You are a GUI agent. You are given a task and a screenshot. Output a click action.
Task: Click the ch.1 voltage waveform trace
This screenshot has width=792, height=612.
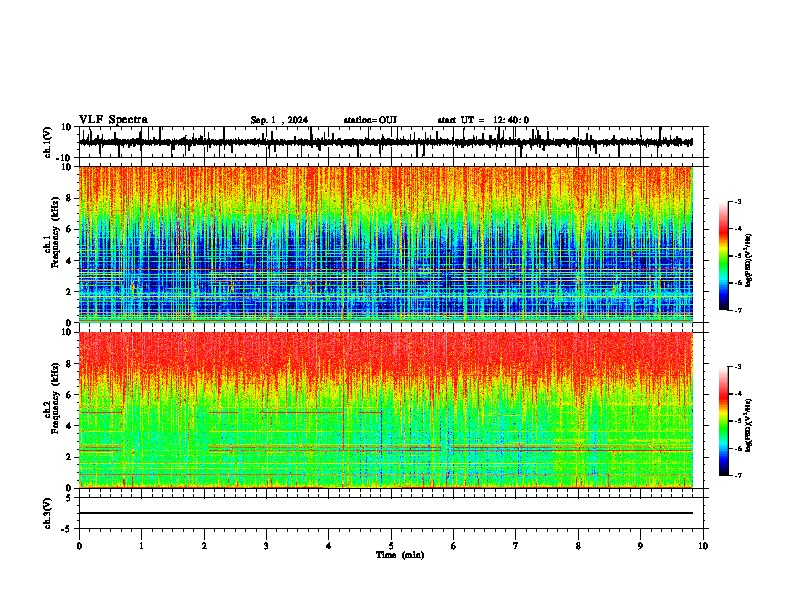[385, 142]
